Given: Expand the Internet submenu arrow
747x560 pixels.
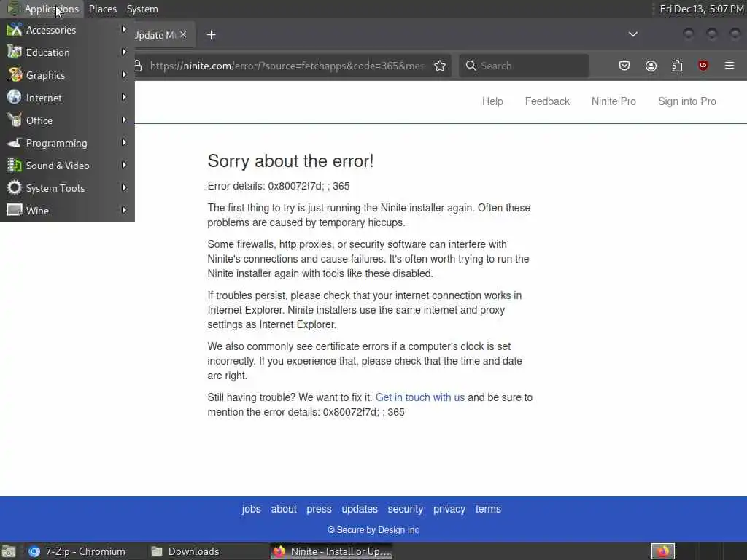Looking at the screenshot, I should pyautogui.click(x=124, y=97).
